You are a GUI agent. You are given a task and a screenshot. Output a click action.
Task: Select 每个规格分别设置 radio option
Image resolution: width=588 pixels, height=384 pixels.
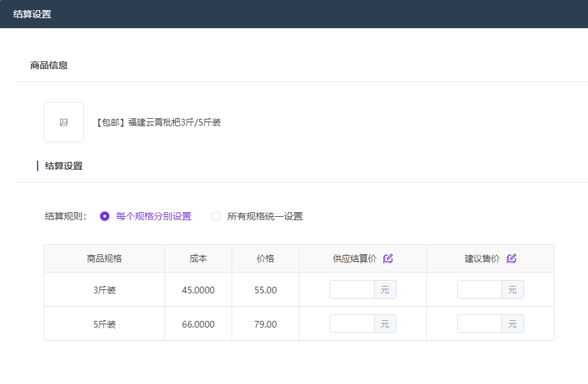click(105, 216)
